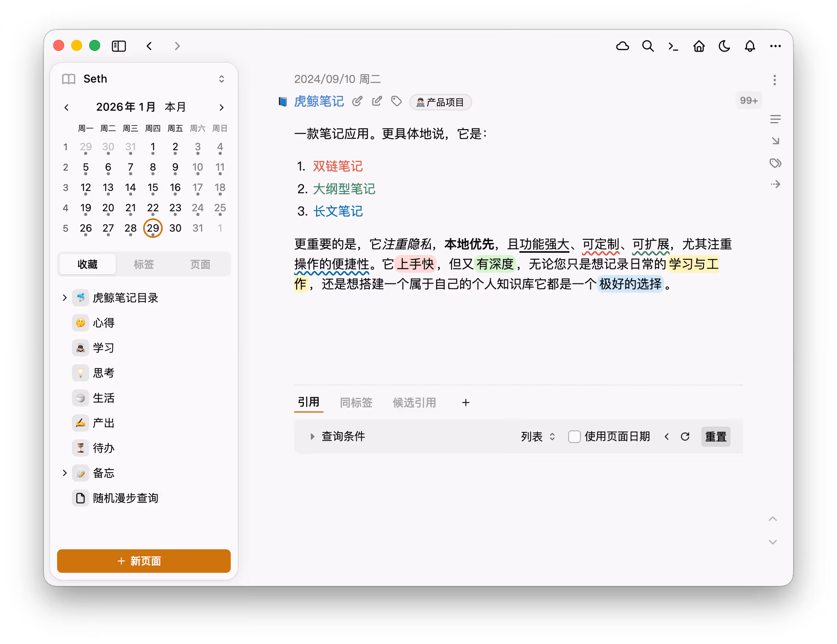Expand 查询条件 disclosure triangle

(x=312, y=437)
